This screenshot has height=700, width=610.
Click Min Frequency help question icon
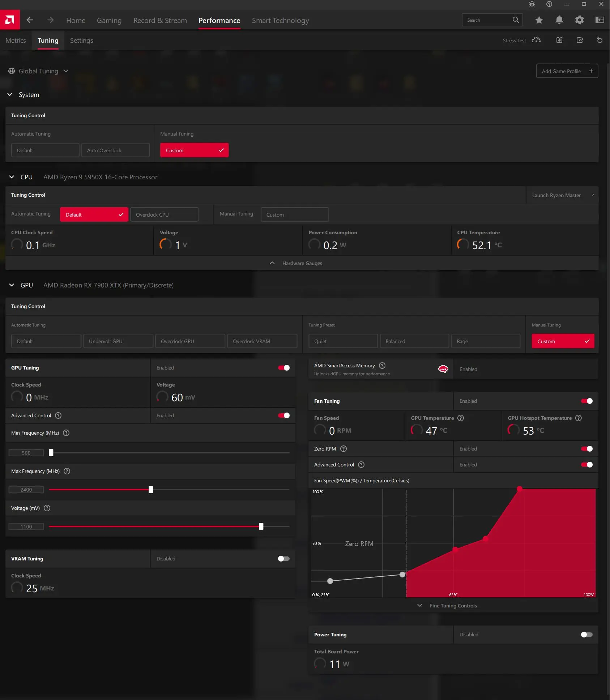click(x=66, y=433)
